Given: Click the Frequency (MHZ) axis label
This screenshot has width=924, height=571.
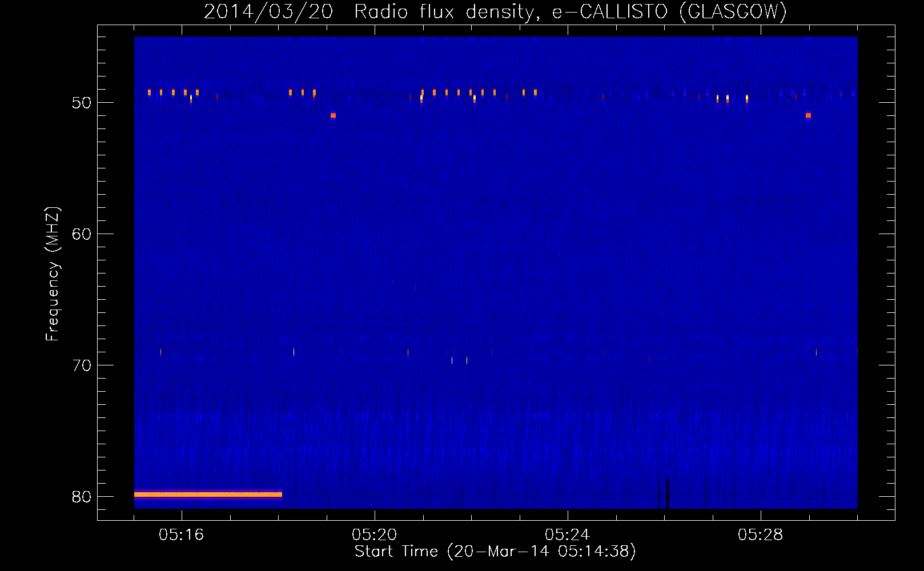Looking at the screenshot, I should 52,274.
